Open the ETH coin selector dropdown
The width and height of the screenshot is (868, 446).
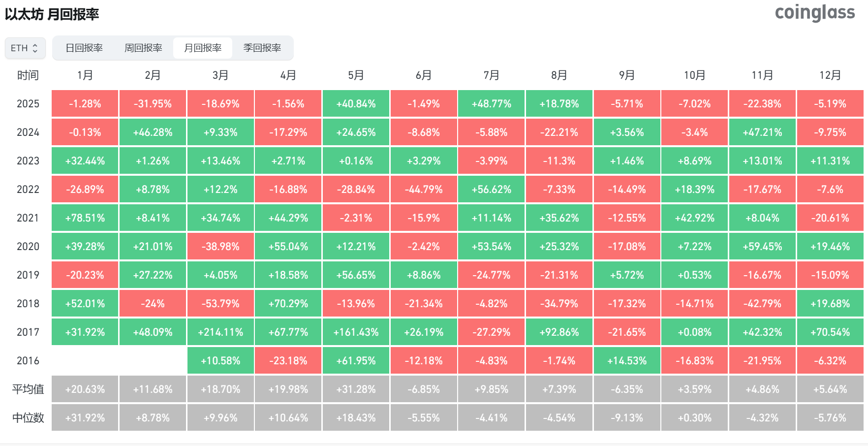click(x=25, y=48)
